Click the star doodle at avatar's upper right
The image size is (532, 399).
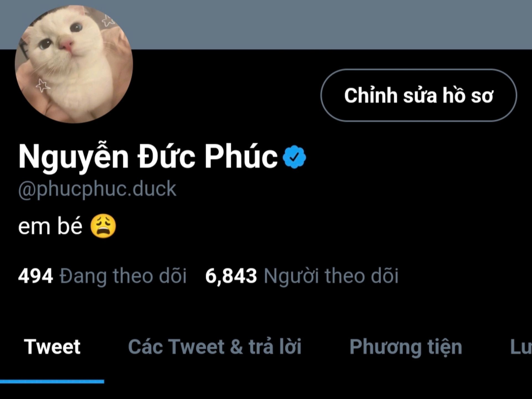click(x=108, y=21)
